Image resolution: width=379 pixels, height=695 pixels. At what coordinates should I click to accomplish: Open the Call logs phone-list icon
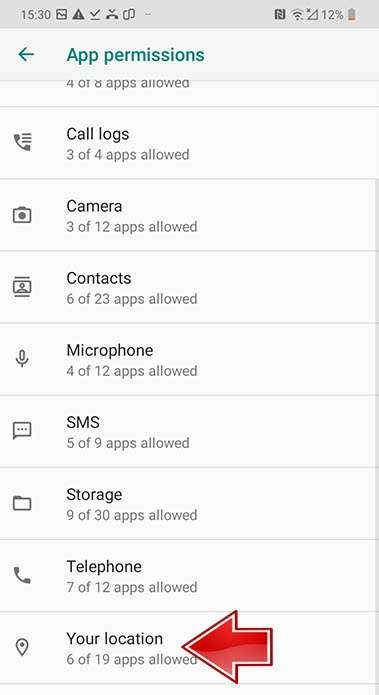pyautogui.click(x=22, y=142)
